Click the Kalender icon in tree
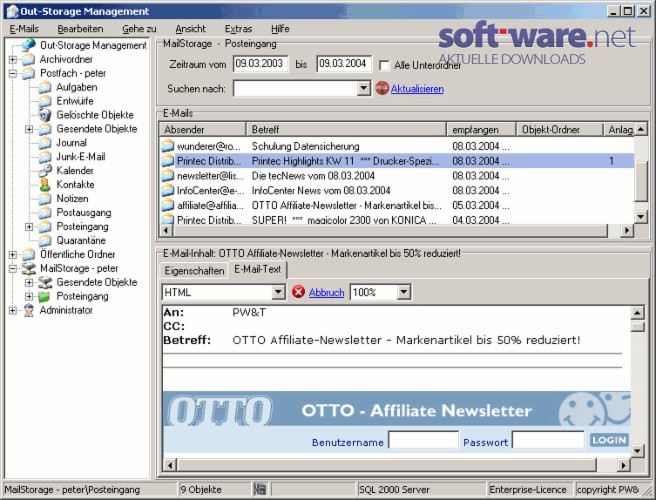Screen dimensions: 656x500 (45, 171)
